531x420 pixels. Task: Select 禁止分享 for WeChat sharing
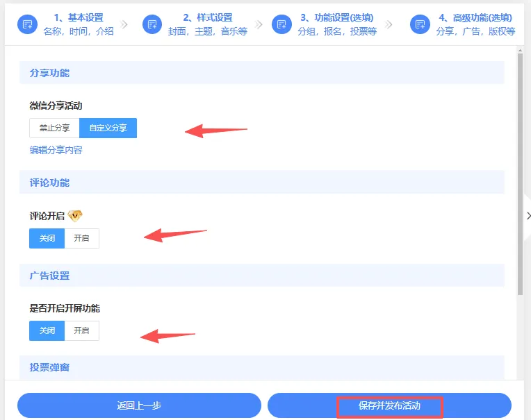click(54, 128)
